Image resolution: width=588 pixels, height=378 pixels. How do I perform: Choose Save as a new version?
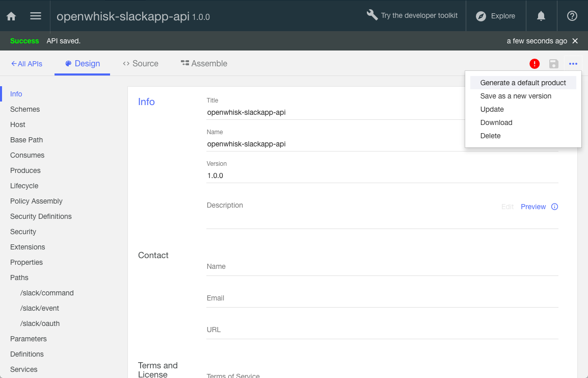click(523, 96)
